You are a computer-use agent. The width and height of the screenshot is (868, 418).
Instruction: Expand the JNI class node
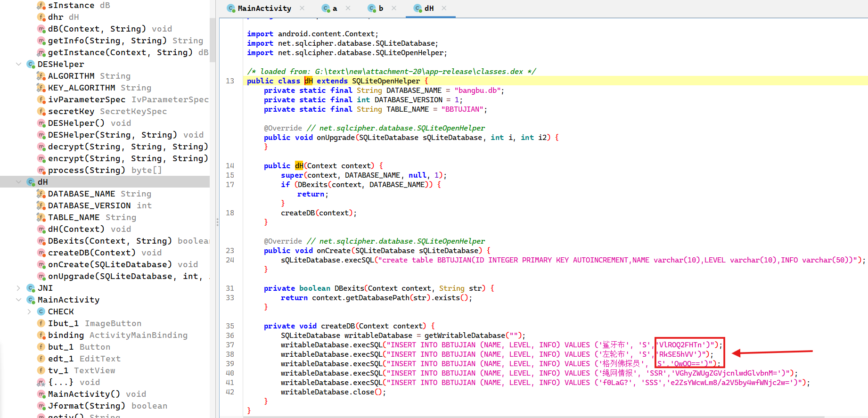pos(18,288)
